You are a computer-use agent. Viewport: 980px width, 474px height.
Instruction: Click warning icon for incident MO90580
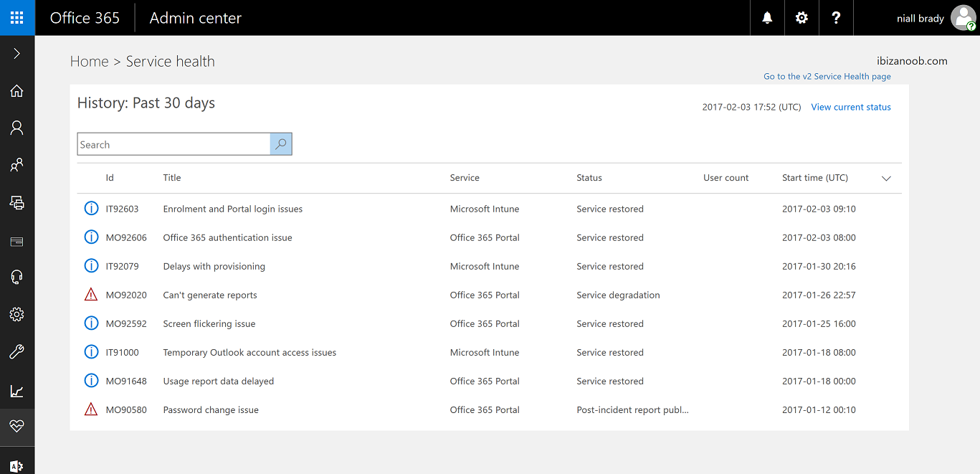click(91, 409)
